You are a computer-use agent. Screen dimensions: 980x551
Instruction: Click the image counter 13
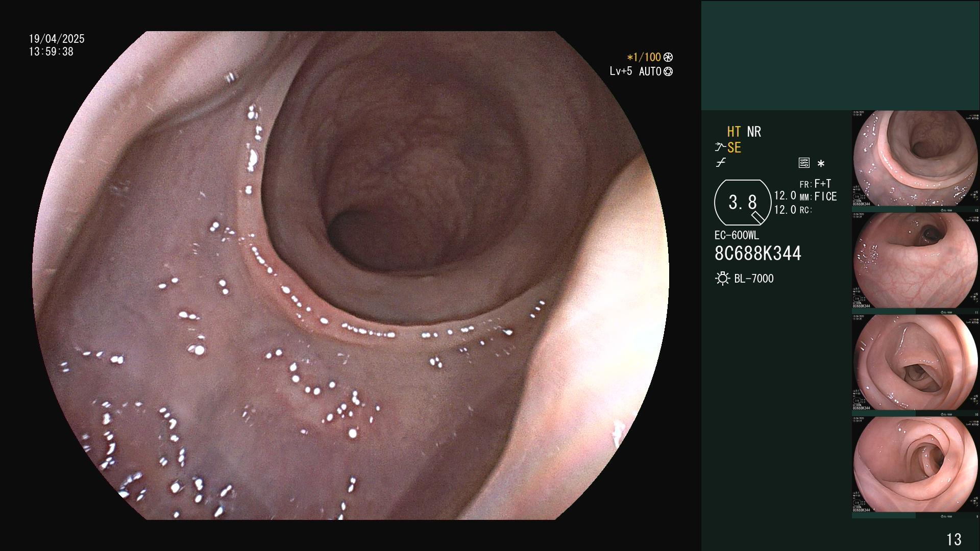coord(954,539)
